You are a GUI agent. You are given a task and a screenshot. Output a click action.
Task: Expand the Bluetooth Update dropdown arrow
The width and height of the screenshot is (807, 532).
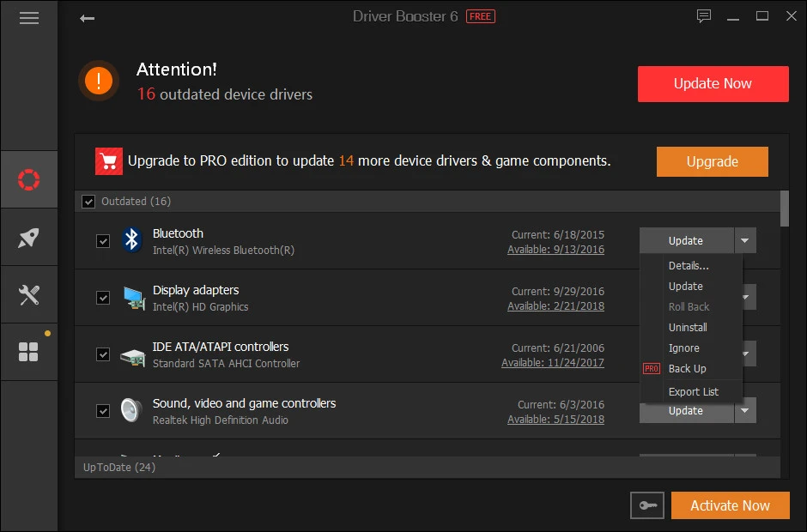745,241
